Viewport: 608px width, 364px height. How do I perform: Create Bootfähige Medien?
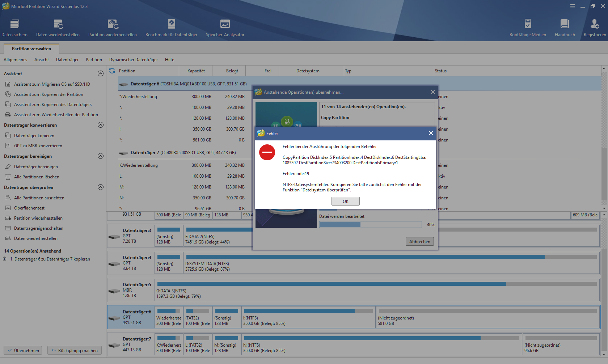[528, 28]
